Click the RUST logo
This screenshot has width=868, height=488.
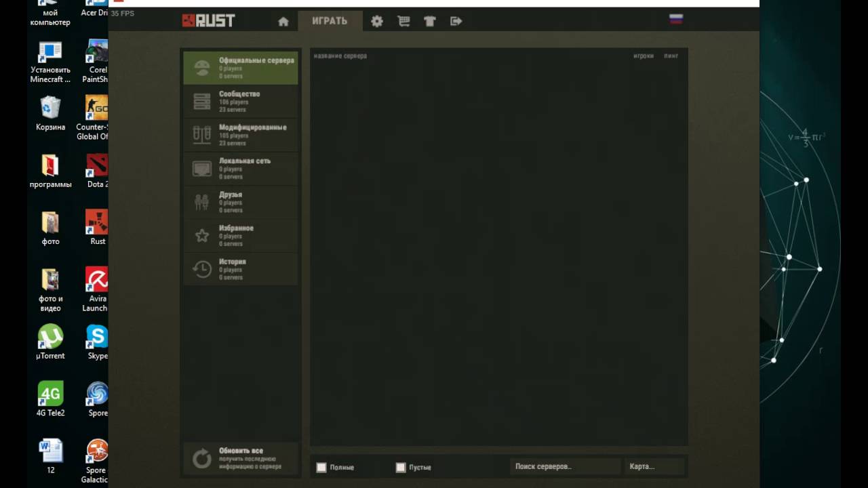pyautogui.click(x=208, y=21)
